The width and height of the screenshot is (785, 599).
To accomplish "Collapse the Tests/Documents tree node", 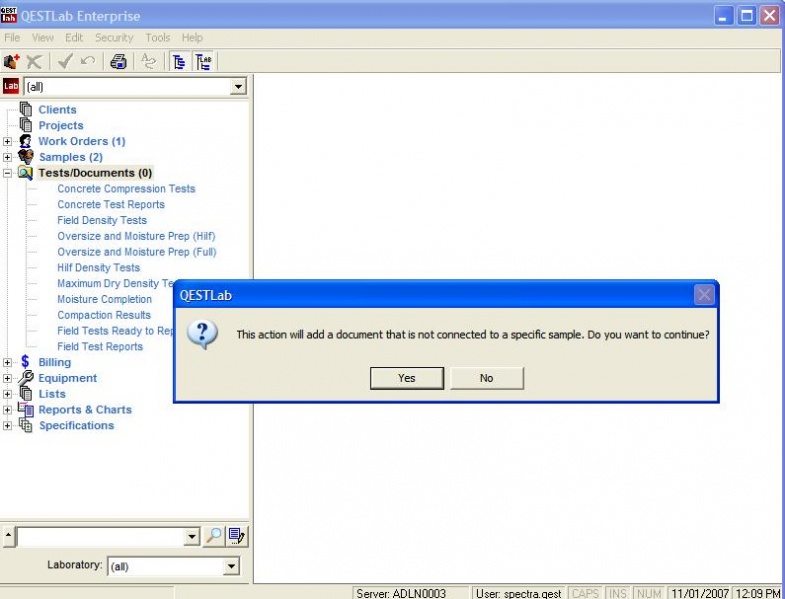I will (8, 173).
